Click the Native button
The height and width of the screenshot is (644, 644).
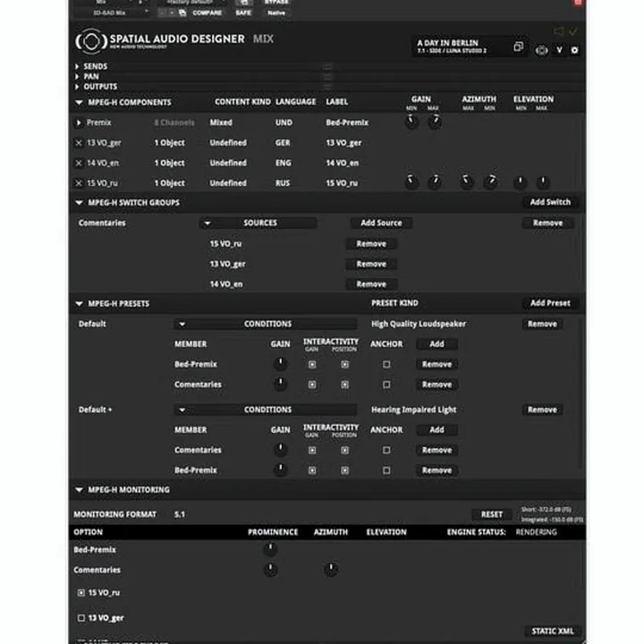click(276, 13)
